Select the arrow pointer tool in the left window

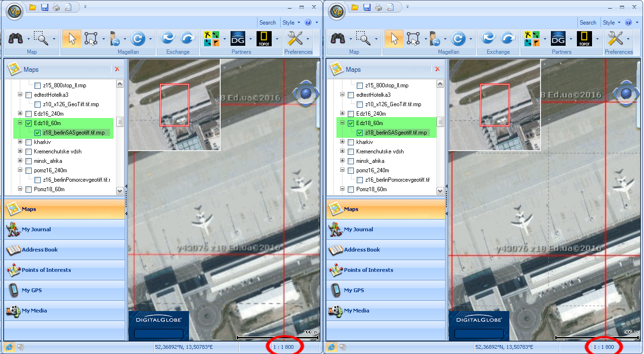click(72, 38)
